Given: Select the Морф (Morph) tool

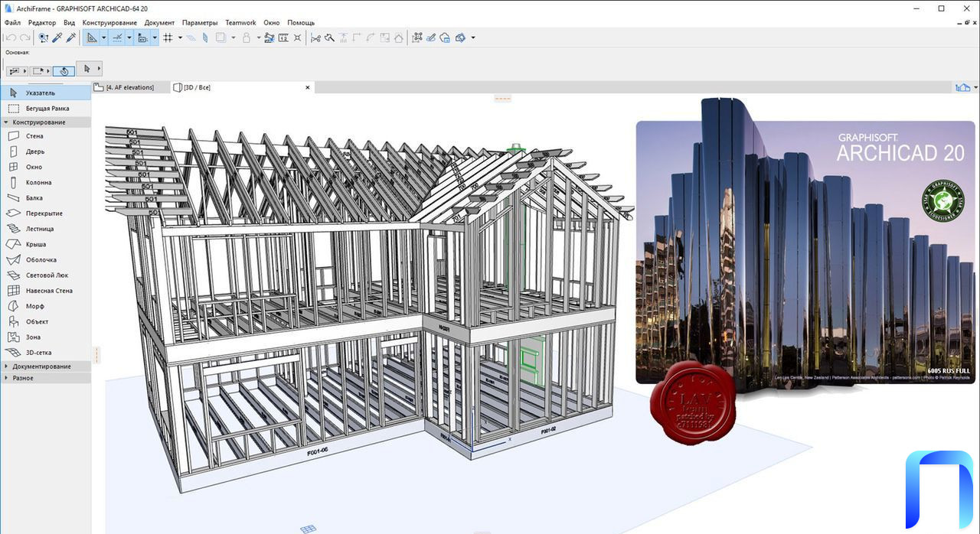Looking at the screenshot, I should pos(45,306).
